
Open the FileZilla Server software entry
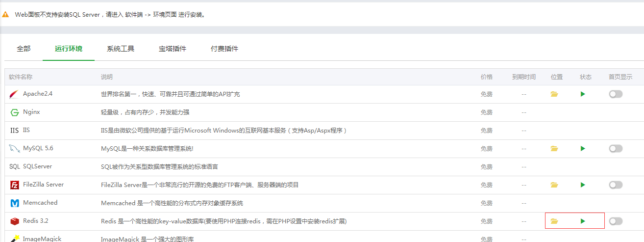[43, 185]
